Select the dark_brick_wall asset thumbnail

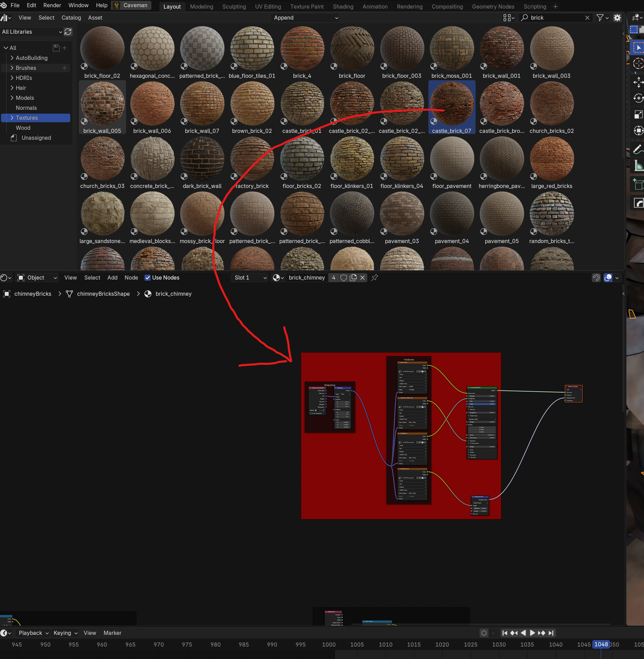[x=202, y=162]
